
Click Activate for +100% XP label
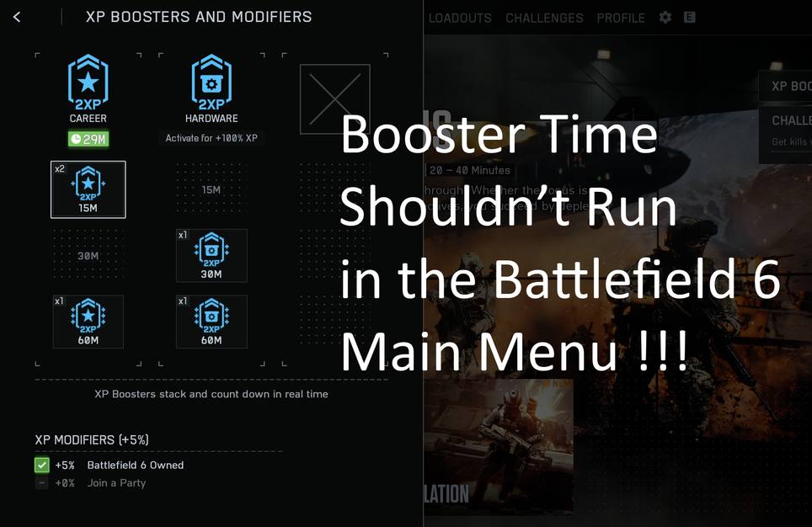pyautogui.click(x=211, y=138)
